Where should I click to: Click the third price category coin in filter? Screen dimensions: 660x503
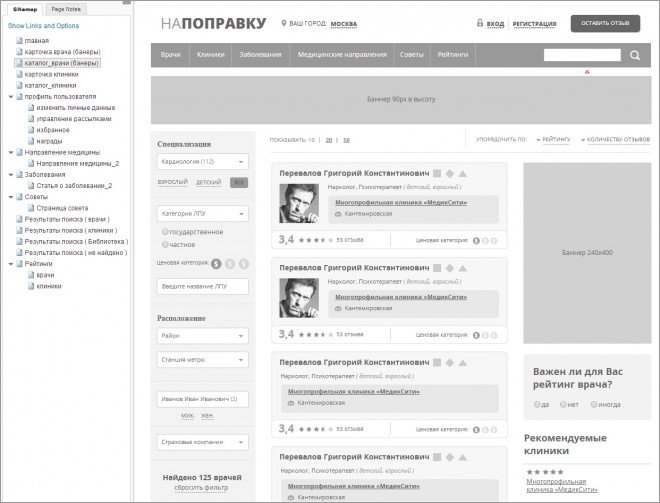coord(244,264)
